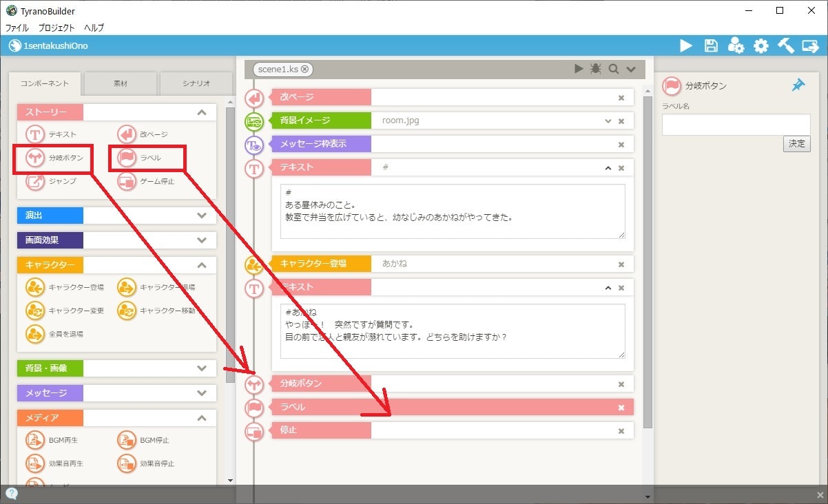The height and width of the screenshot is (504, 828).
Task: Switch to the コンポーネント tab
Action: (x=45, y=83)
